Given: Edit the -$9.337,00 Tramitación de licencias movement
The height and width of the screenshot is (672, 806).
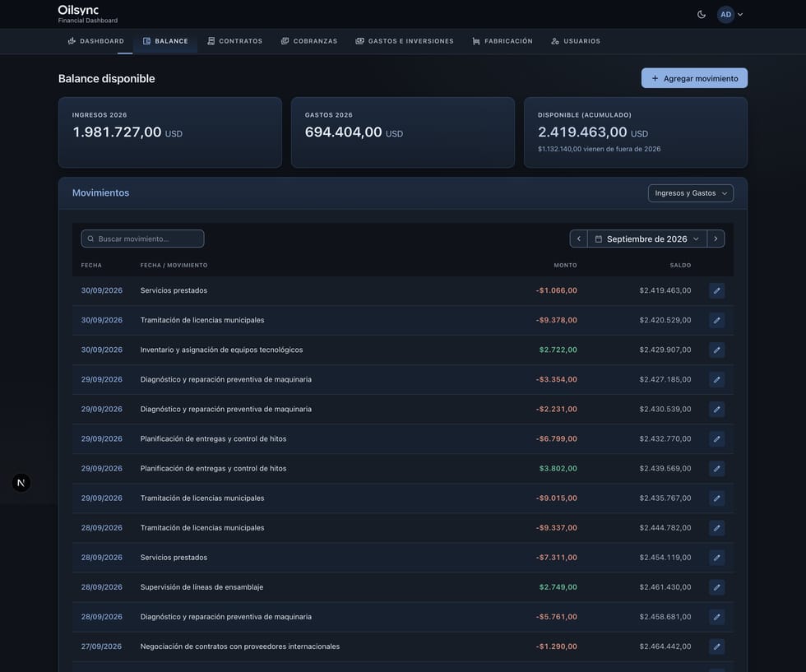Looking at the screenshot, I should (716, 528).
